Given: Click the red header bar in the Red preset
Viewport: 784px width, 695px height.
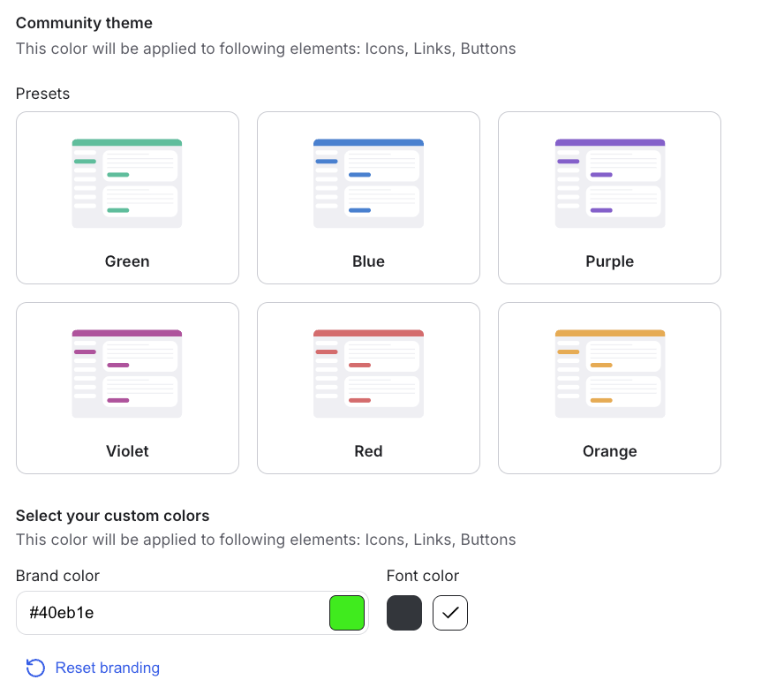Looking at the screenshot, I should pos(368,331).
